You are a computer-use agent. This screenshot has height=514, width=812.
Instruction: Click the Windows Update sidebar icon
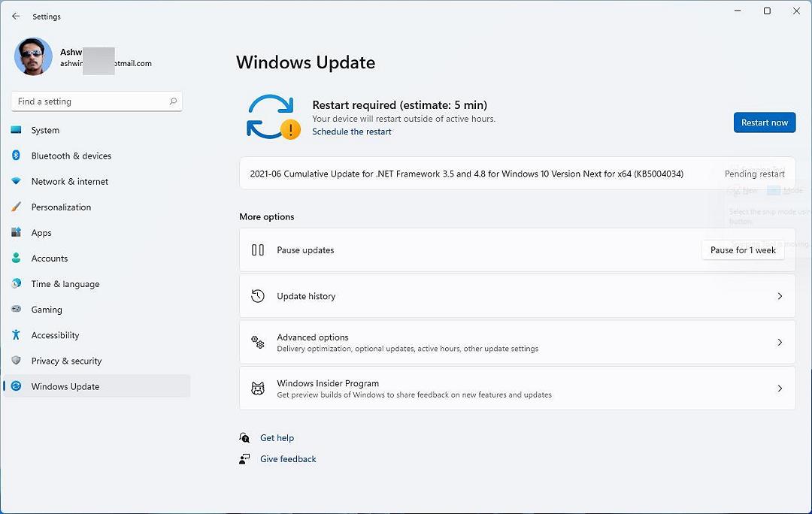pyautogui.click(x=16, y=386)
